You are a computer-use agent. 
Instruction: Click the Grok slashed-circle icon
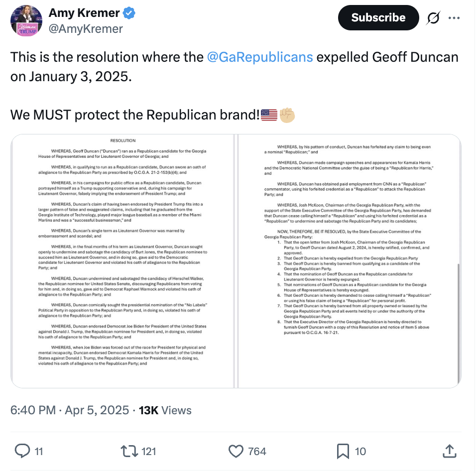[434, 18]
